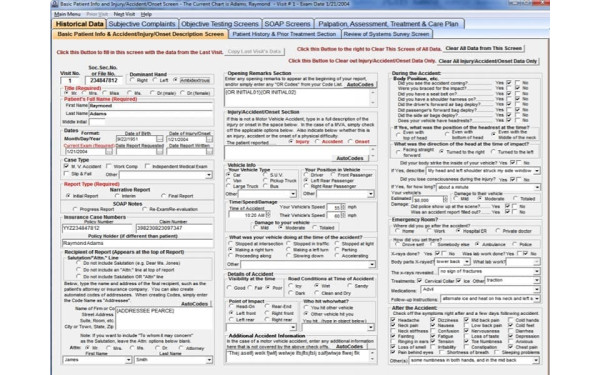Viewport: 600px width, 375px height.
Task: Adjust Your Vehicle's Speed spinner arrows
Action: [x=343, y=207]
